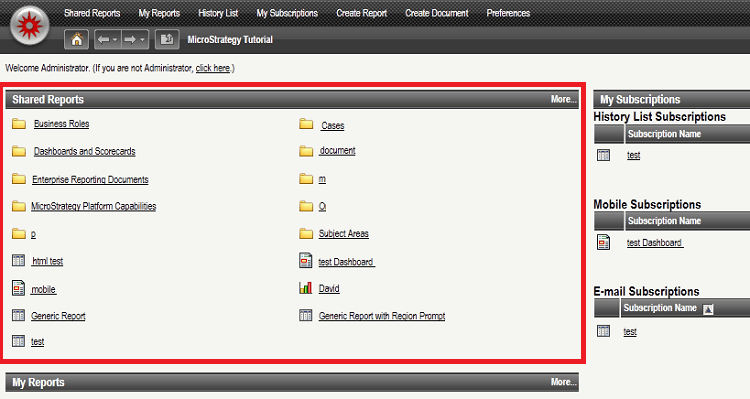Open MicroStrategy Platform Capabilities link
This screenshot has height=399, width=750.
(94, 206)
